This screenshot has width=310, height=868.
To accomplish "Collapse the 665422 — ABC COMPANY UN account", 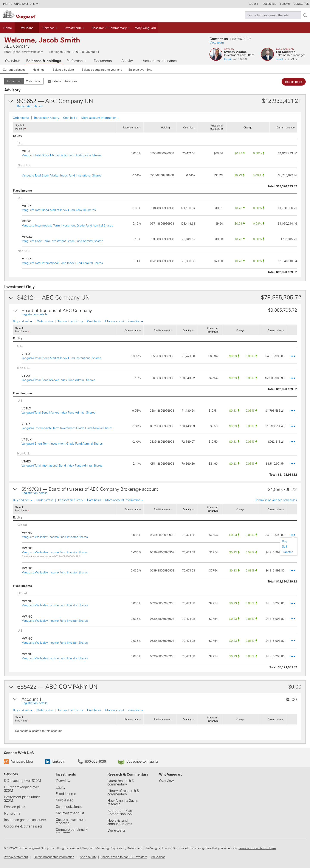I will click(x=11, y=687).
